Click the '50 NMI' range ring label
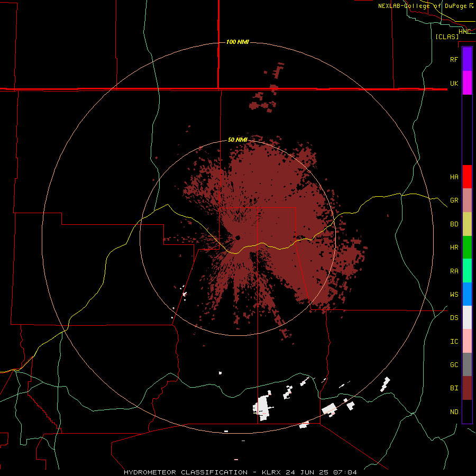Viewport: 476px width, 476px height. tap(237, 140)
